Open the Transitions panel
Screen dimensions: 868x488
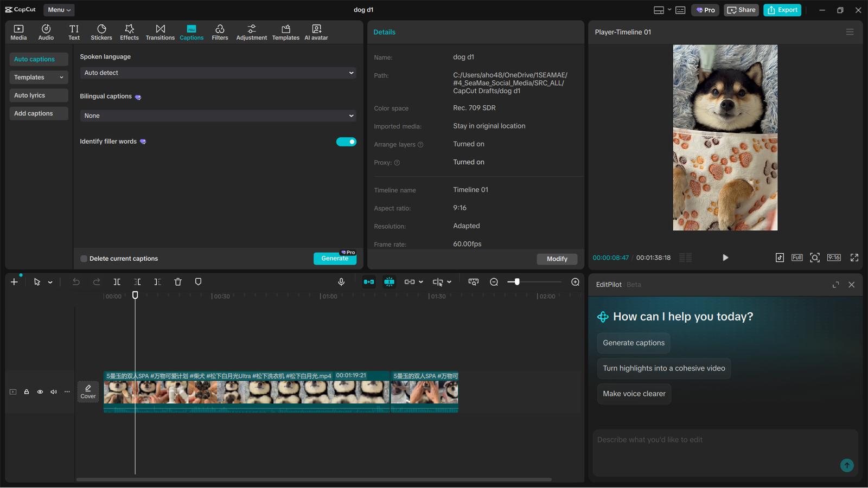point(160,31)
